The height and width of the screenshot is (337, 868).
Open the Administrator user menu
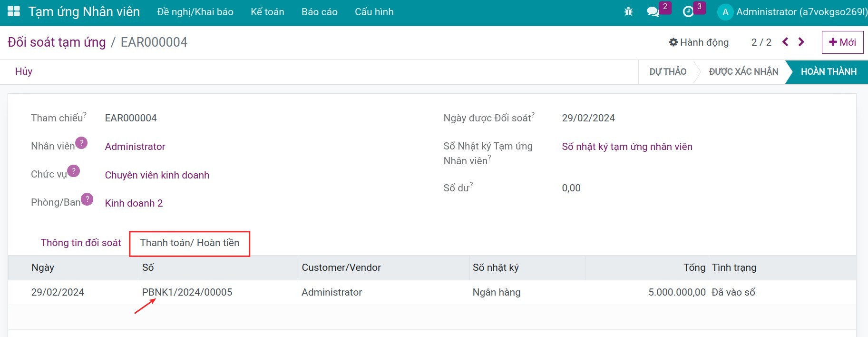[793, 12]
